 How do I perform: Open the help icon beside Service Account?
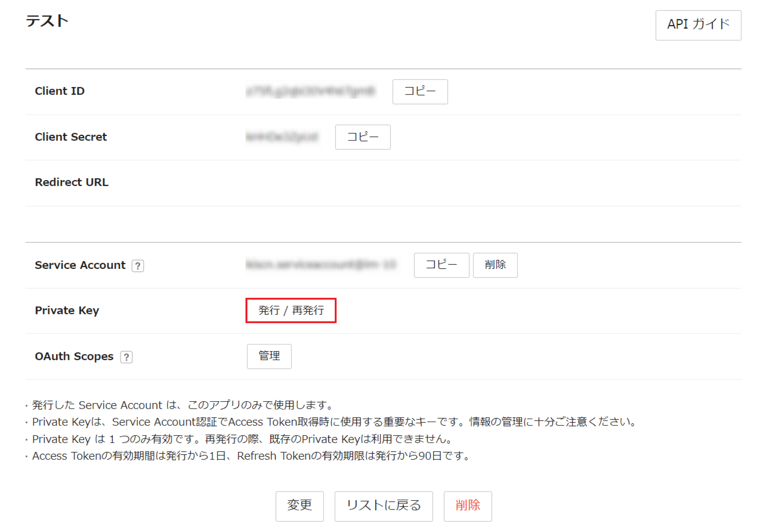[x=138, y=266]
